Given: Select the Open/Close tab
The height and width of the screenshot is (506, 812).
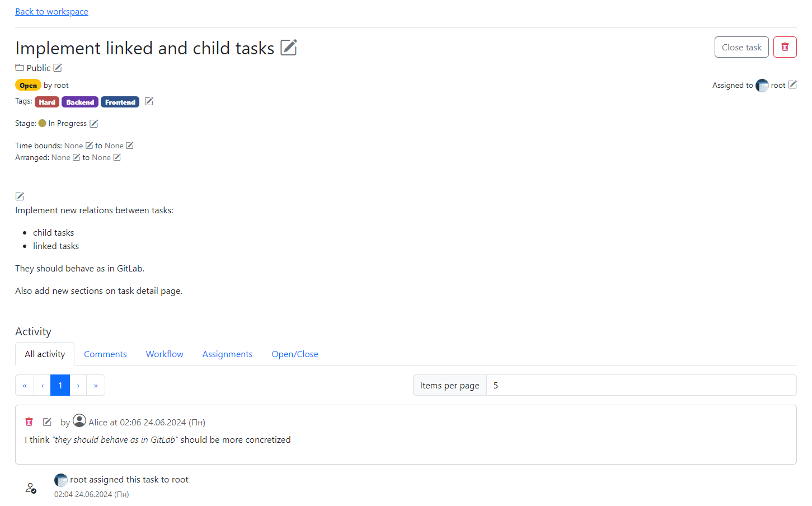Looking at the screenshot, I should (295, 354).
